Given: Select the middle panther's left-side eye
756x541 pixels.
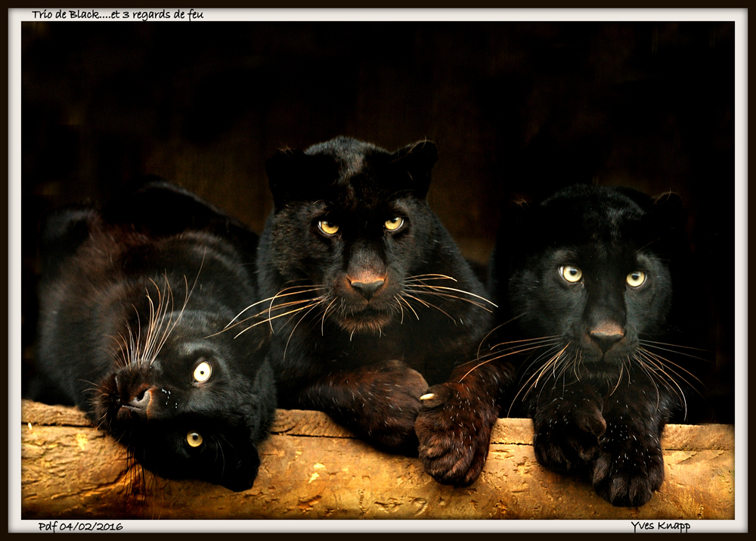Looking at the screenshot, I should [x=328, y=227].
